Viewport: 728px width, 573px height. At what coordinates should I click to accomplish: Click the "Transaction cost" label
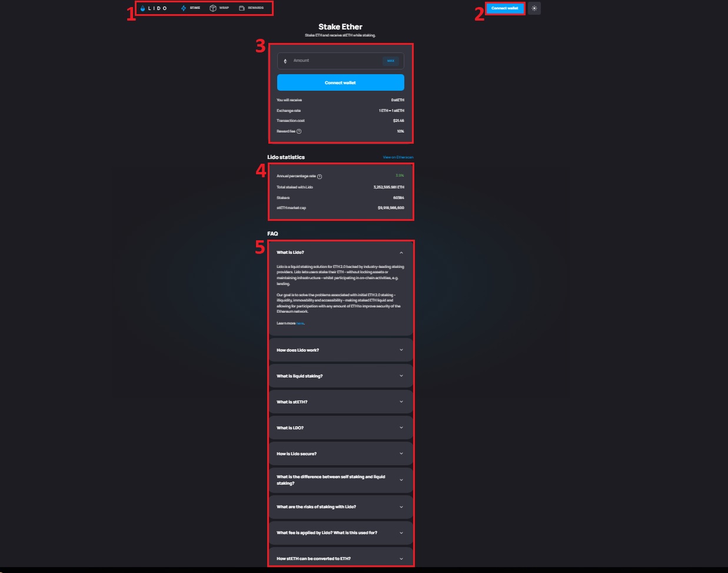coord(291,121)
